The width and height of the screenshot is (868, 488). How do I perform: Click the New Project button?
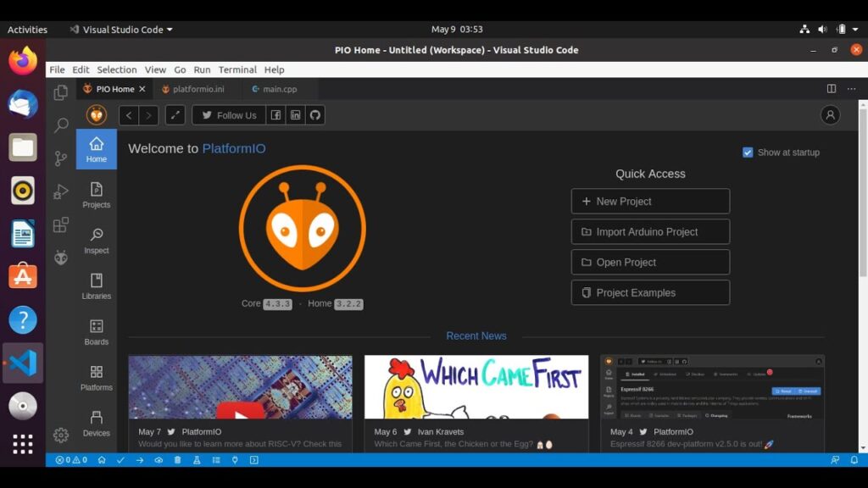[x=650, y=201]
